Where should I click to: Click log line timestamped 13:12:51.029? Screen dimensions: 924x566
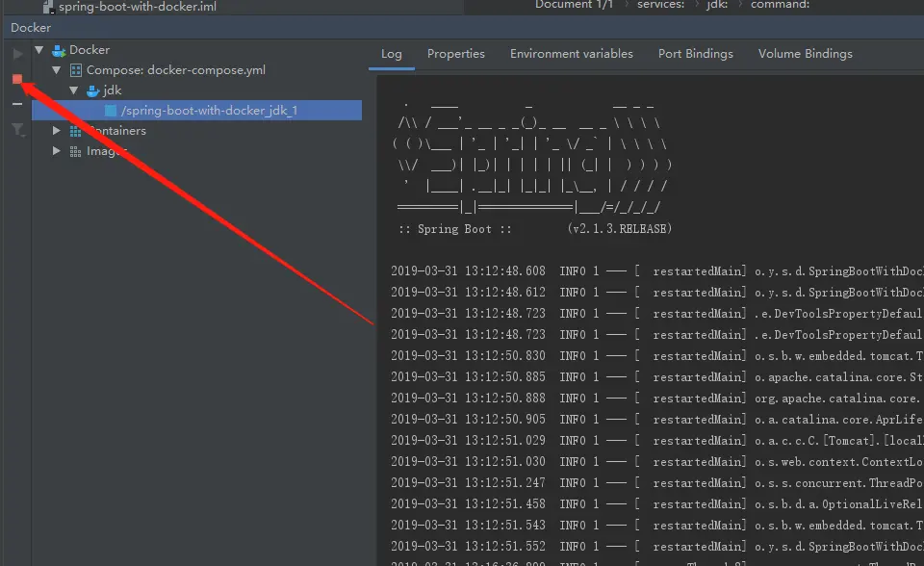pos(657,441)
